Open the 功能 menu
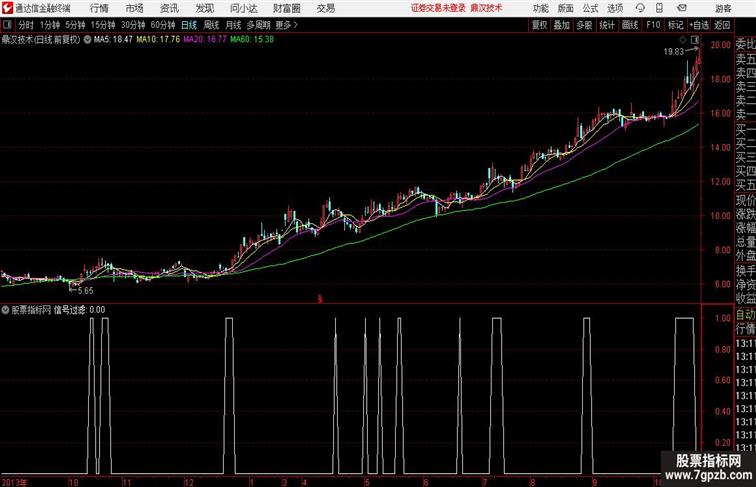This screenshot has width=756, height=487. tap(541, 8)
